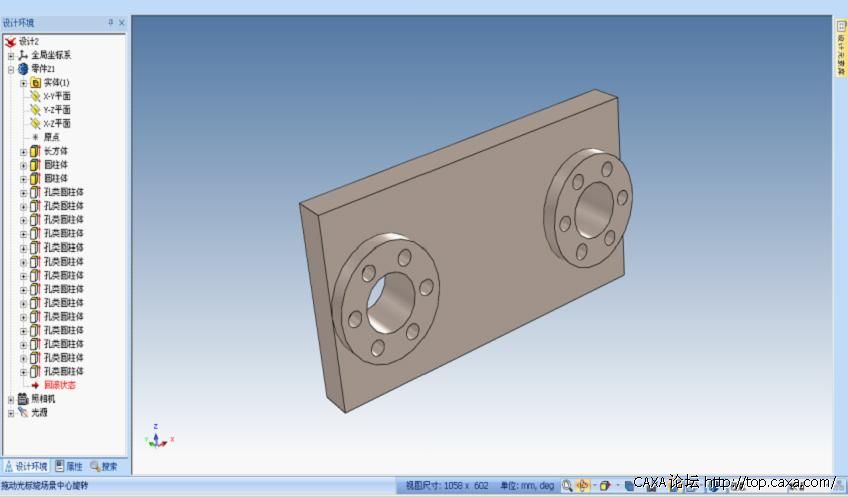
Task: Select the 照相机 label
Action: tap(43, 399)
